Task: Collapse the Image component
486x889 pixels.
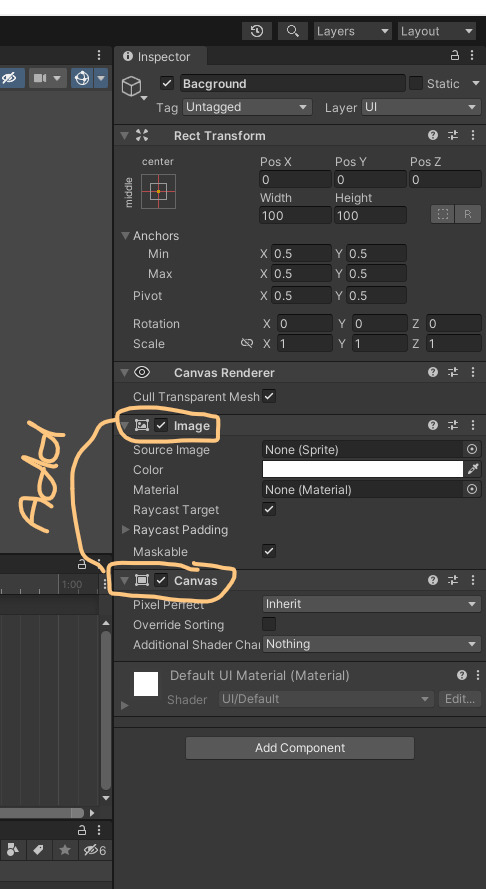Action: tap(124, 425)
